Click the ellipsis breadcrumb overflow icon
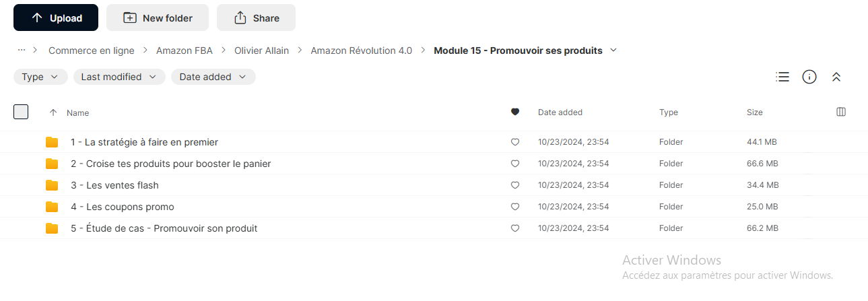Screen dimensions: 868x301 coord(22,50)
